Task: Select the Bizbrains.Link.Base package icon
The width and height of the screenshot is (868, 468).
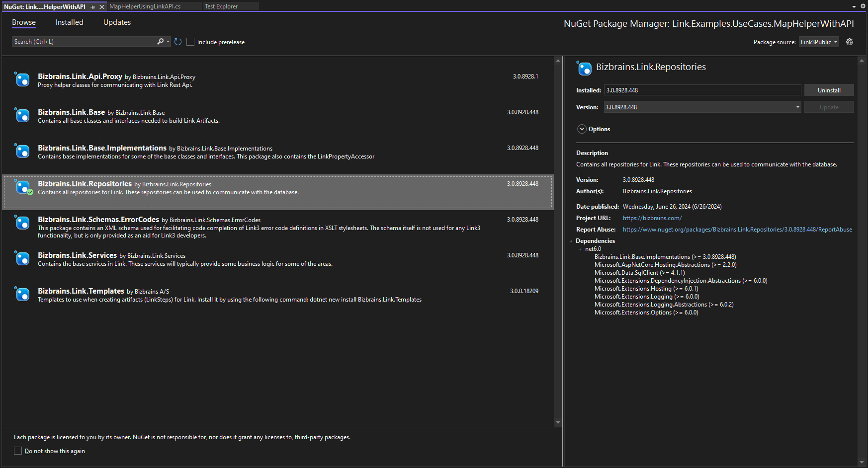Action: [x=22, y=115]
